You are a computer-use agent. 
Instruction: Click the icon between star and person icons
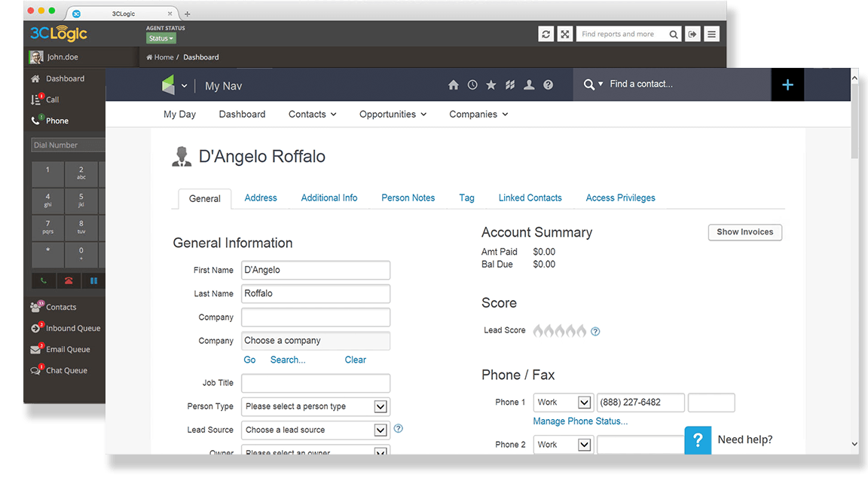point(510,84)
